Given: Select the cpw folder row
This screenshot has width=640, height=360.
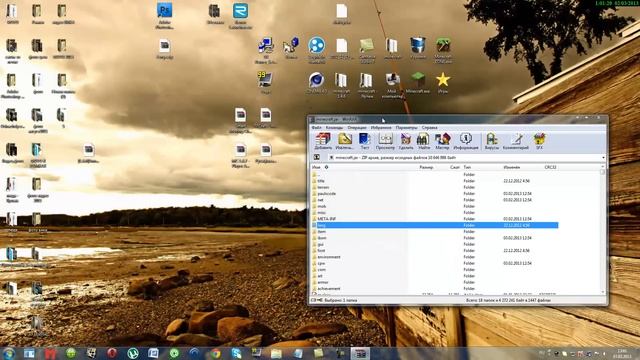Looking at the screenshot, I should coord(435,263).
